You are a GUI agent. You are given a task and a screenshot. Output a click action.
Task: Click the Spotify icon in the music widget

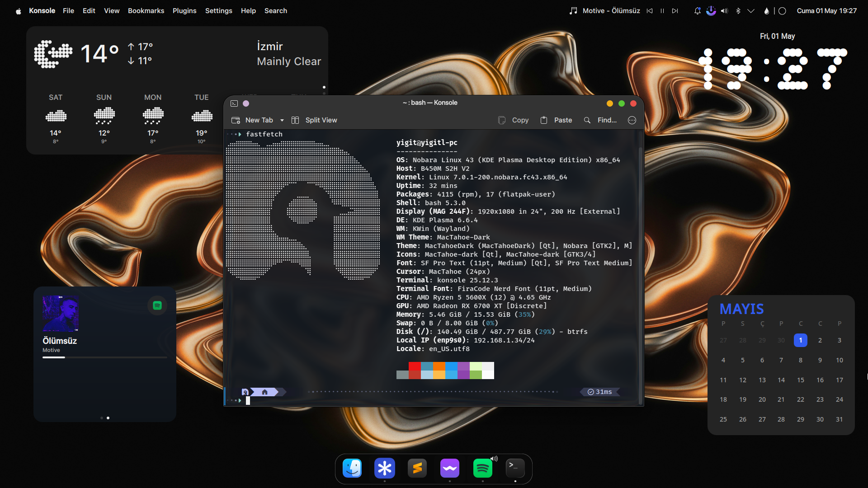point(157,305)
